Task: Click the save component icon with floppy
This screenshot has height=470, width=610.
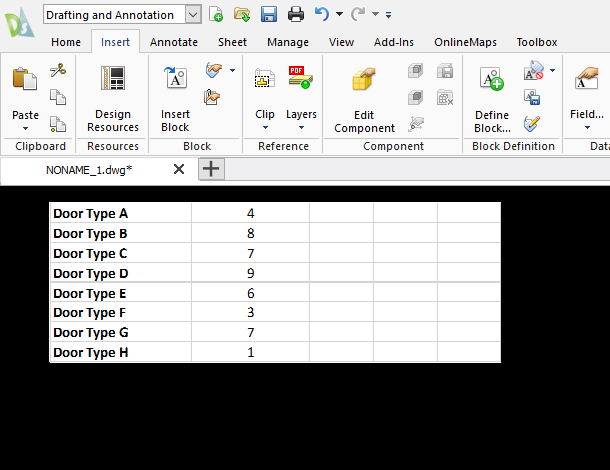Action: [445, 71]
